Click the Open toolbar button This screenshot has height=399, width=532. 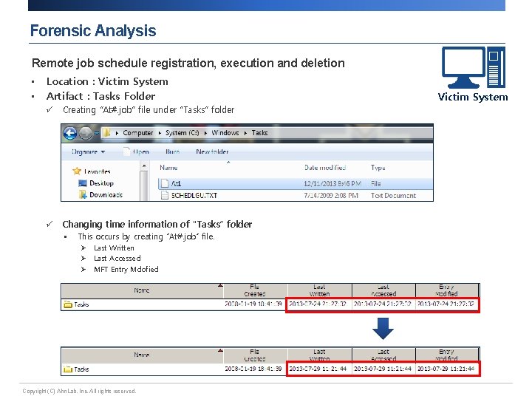(137, 151)
